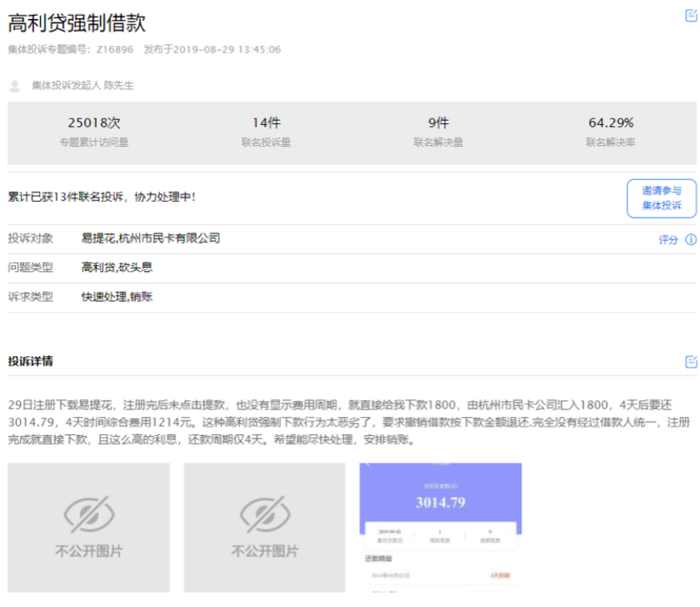
Task: Click the crossed-eye icon in second hidden image
Action: pyautogui.click(x=265, y=514)
